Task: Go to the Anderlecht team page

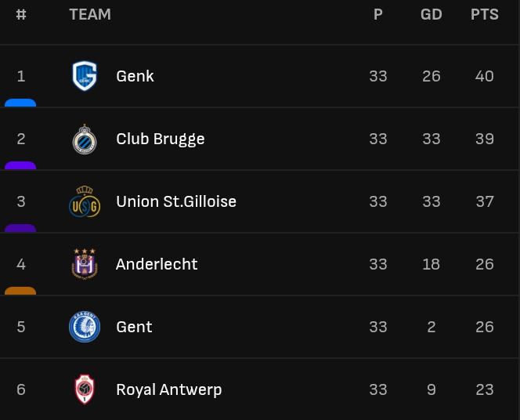Action: [157, 264]
